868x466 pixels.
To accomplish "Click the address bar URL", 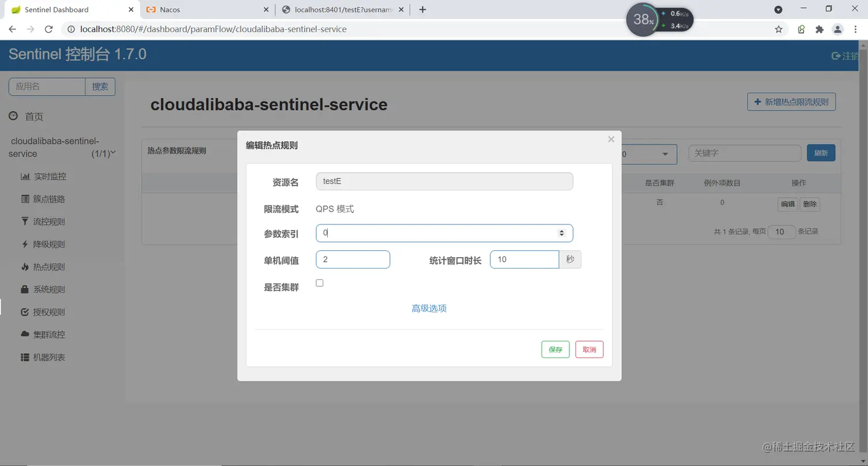I will point(213,29).
